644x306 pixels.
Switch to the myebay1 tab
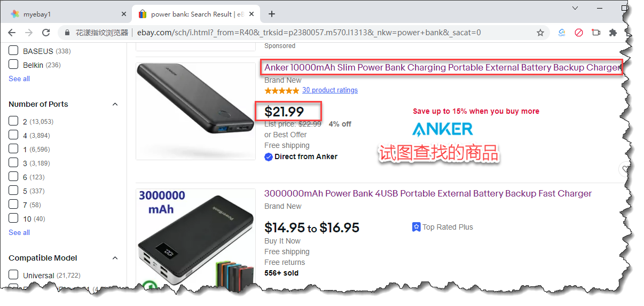37,14
